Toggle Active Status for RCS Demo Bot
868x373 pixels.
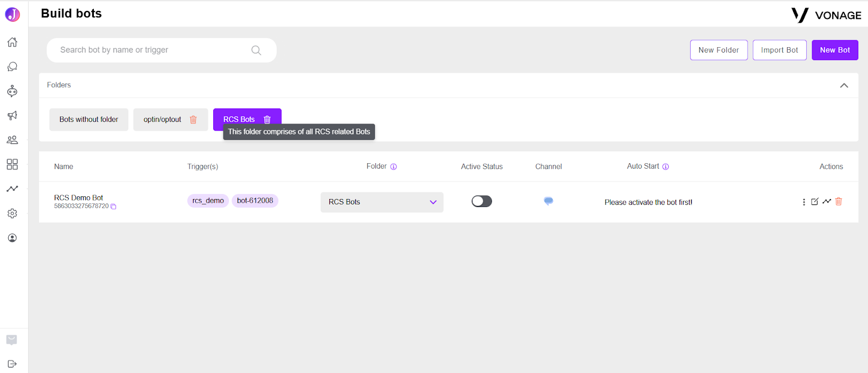click(x=482, y=202)
